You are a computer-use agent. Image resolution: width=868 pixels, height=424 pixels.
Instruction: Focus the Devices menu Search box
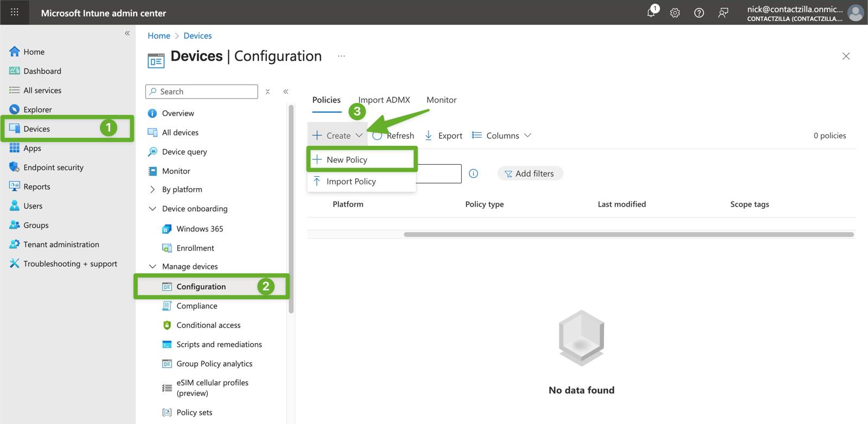(x=202, y=92)
